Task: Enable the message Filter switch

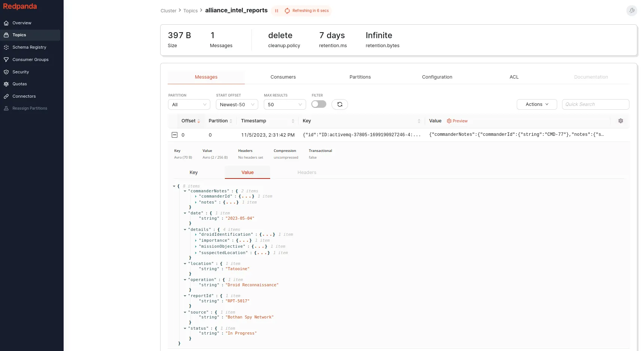Action: coord(319,104)
